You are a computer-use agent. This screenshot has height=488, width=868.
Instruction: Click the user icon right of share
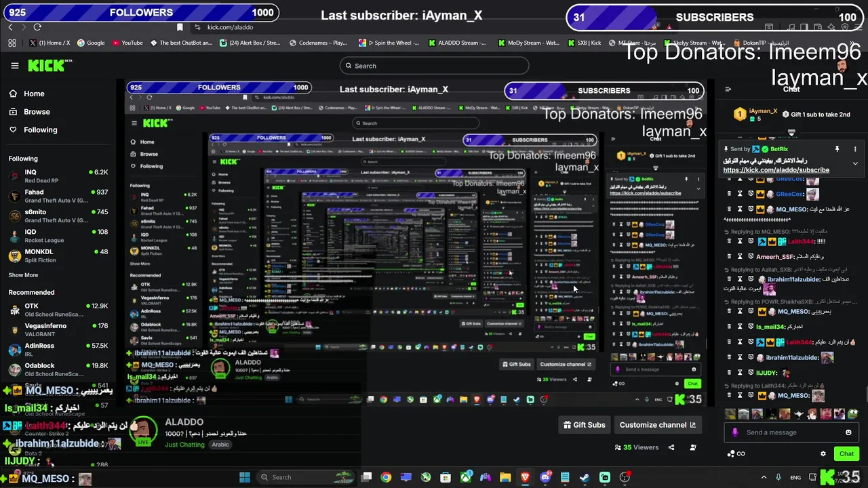pos(693,447)
